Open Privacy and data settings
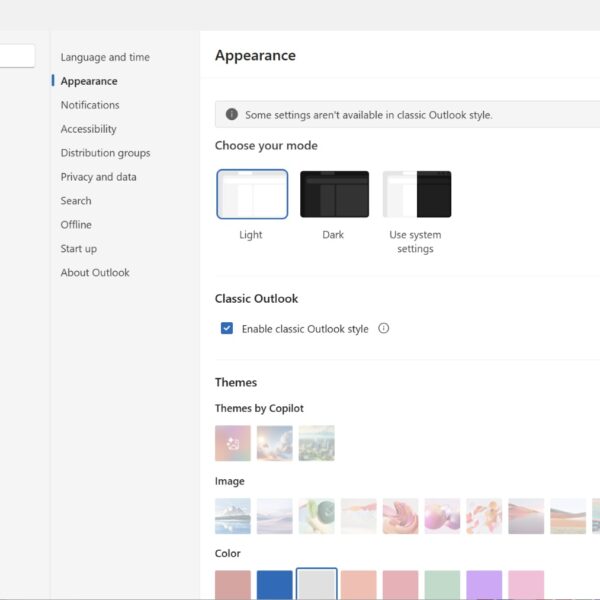Viewport: 600px width, 600px height. 98,177
